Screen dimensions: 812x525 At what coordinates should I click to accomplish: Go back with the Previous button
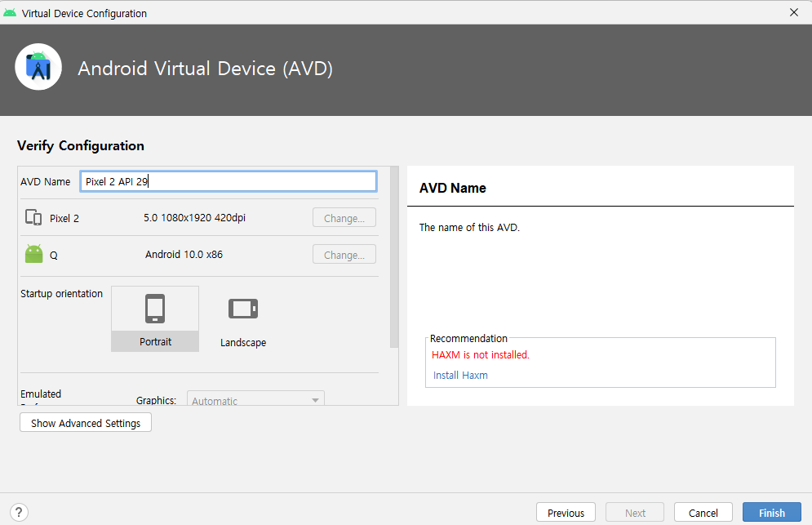coord(566,513)
